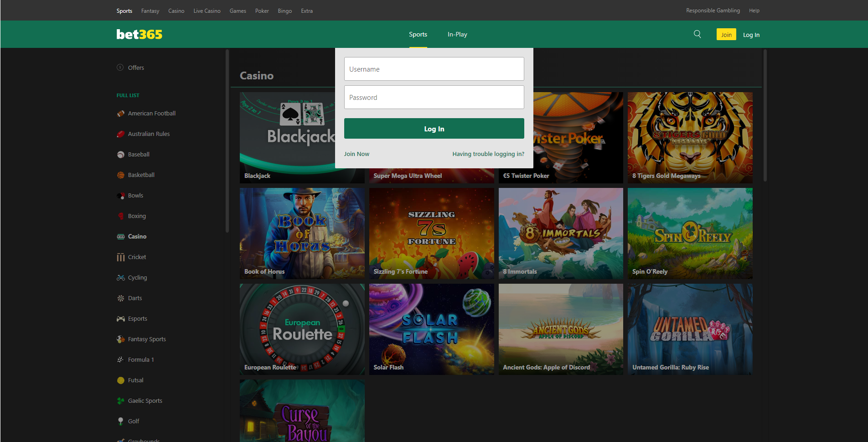Open the Solar Flash thumbnail
The height and width of the screenshot is (442, 868).
(x=432, y=329)
